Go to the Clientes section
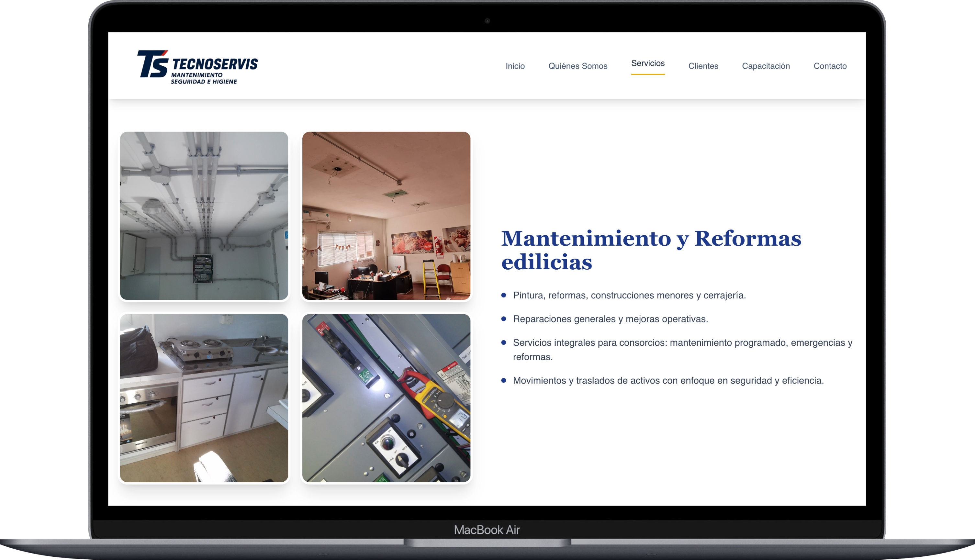Viewport: 975px width, 560px height. (x=703, y=66)
